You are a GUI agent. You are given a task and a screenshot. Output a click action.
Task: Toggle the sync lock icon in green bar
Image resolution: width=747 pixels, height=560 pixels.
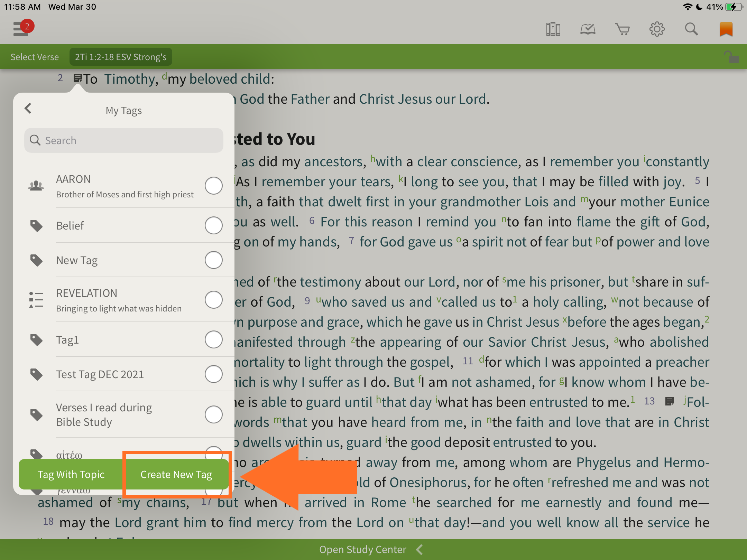(x=731, y=57)
